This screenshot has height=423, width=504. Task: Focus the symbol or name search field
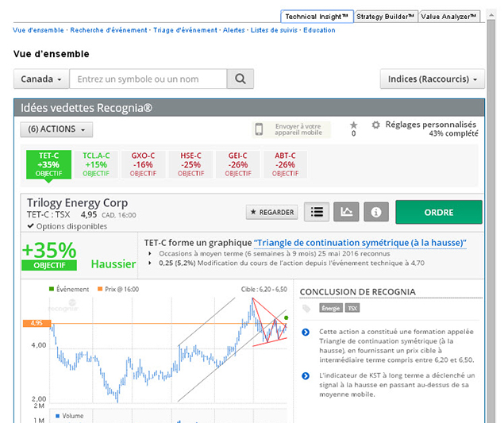pos(148,79)
